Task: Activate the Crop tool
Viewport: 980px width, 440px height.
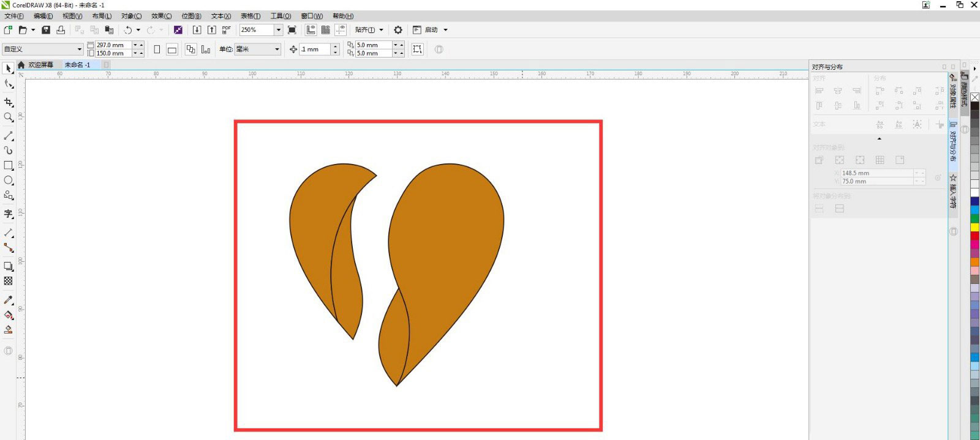Action: click(9, 103)
